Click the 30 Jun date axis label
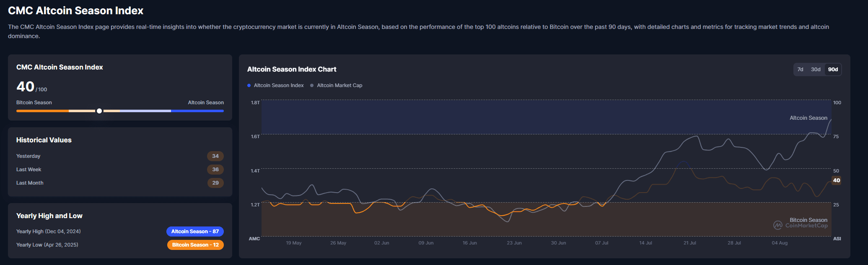 (x=558, y=243)
